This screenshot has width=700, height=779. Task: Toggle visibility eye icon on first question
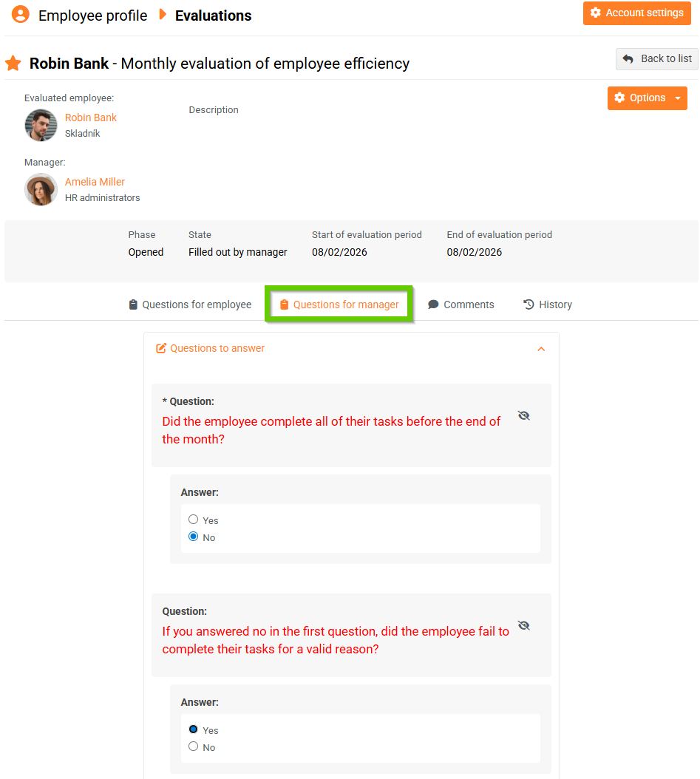pos(524,416)
